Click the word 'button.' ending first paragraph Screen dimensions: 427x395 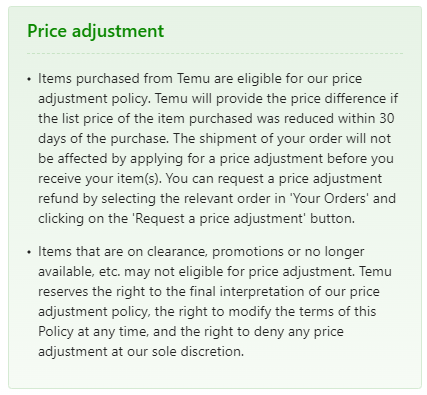pos(332,219)
